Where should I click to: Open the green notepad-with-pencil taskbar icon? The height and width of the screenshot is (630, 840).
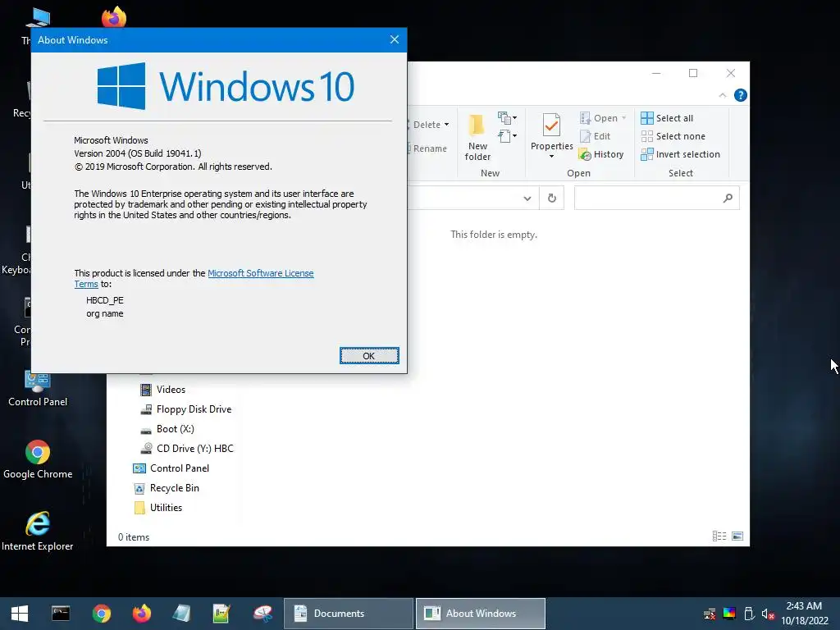click(221, 614)
